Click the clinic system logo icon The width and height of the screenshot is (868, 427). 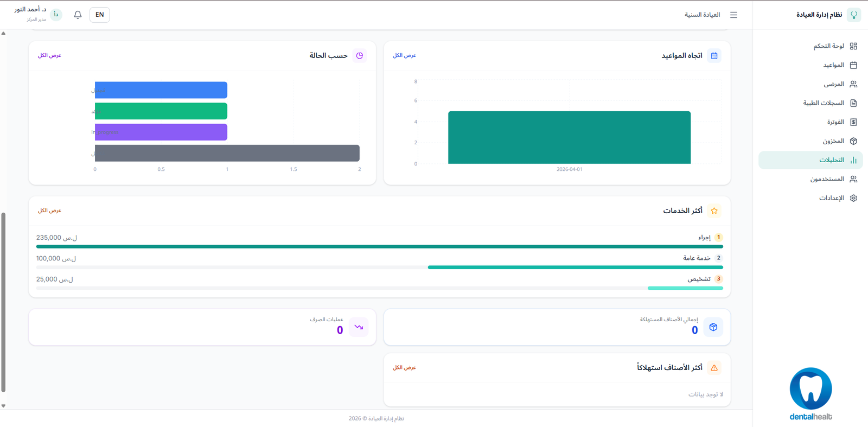(854, 15)
